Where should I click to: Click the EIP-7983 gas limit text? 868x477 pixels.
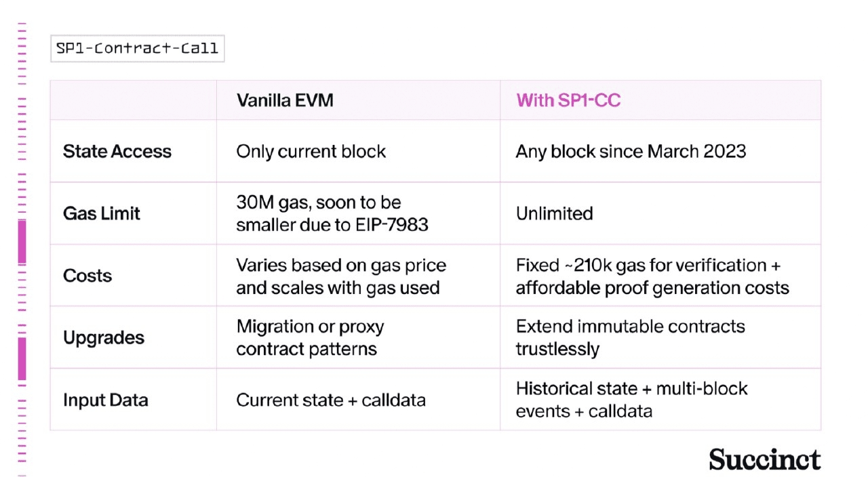[332, 213]
